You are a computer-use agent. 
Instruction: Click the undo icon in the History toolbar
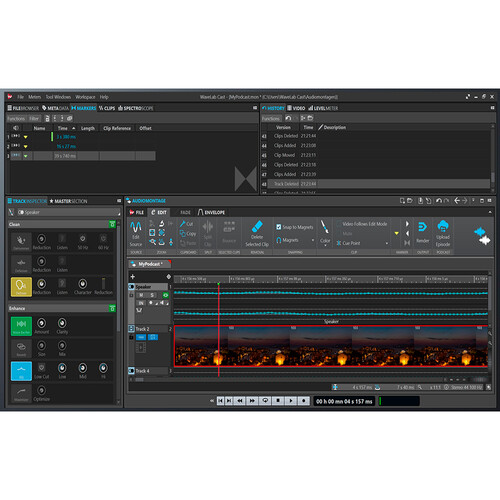(x=288, y=118)
